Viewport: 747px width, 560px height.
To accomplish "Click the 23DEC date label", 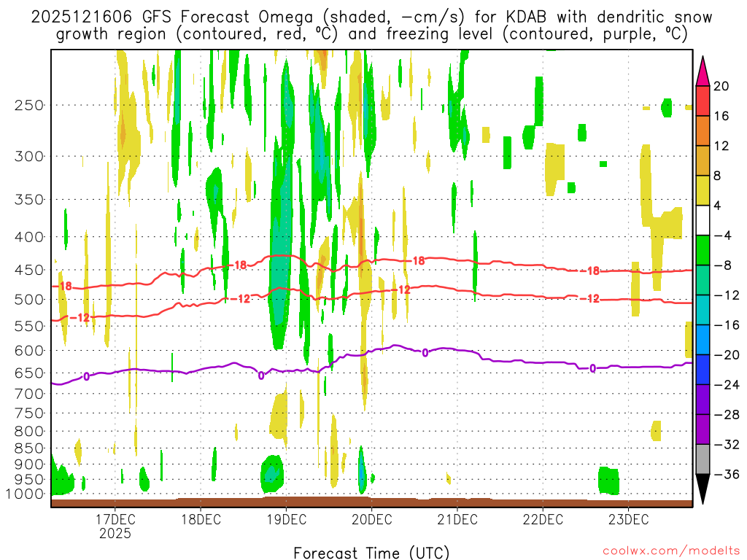I will click(x=628, y=519).
